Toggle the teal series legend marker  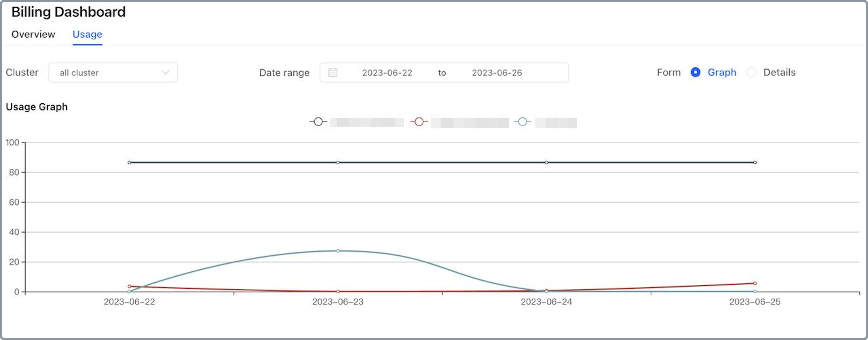(522, 122)
